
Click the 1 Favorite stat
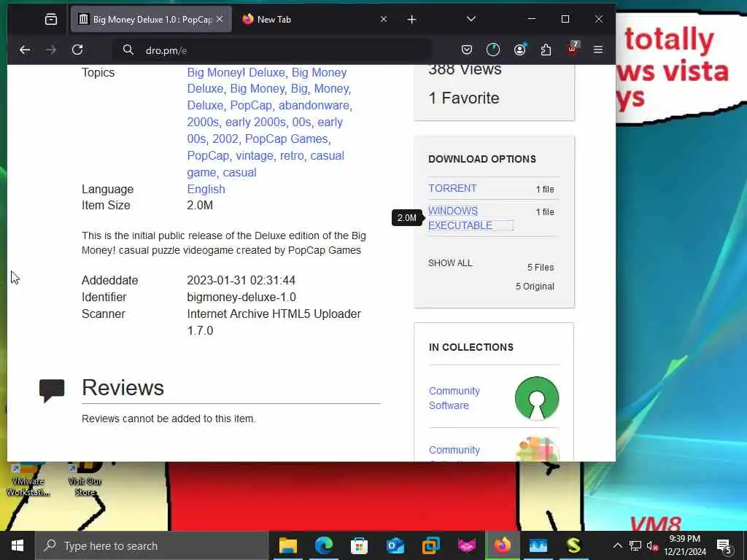463,98
